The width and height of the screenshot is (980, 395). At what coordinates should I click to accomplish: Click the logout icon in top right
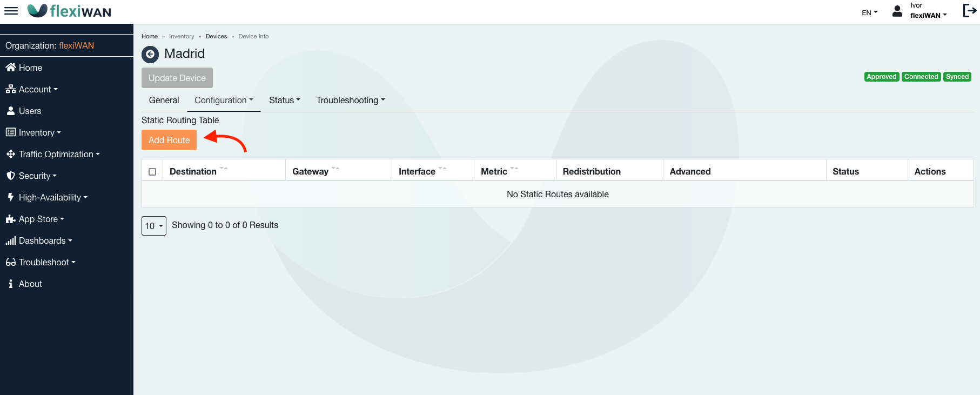pos(969,11)
